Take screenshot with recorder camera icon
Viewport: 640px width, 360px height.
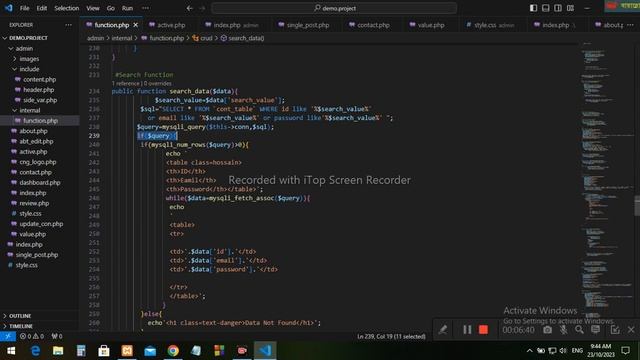tap(547, 329)
